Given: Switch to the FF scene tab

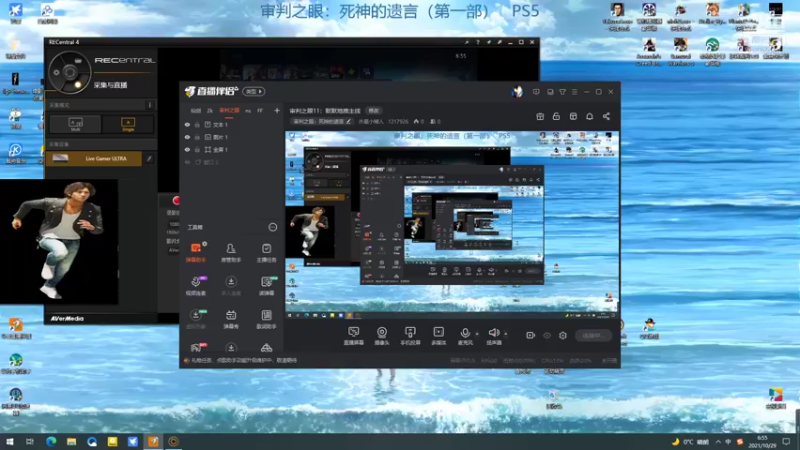Looking at the screenshot, I should 260,111.
